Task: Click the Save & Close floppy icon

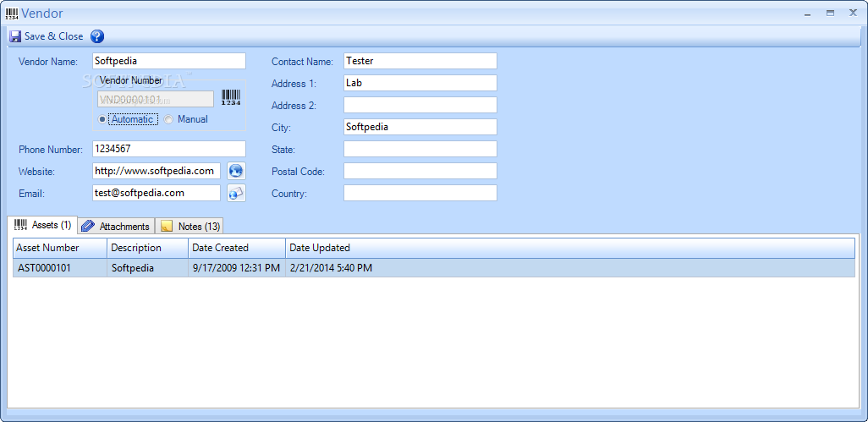Action: coord(15,36)
